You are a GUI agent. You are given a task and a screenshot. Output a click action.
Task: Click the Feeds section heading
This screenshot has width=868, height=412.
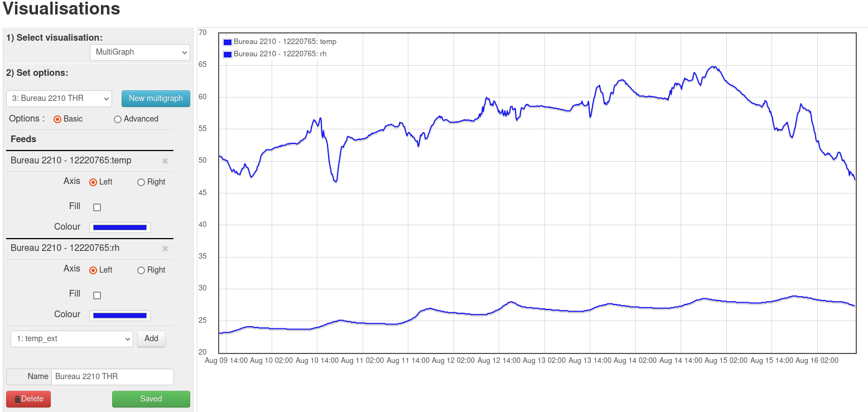pos(23,139)
